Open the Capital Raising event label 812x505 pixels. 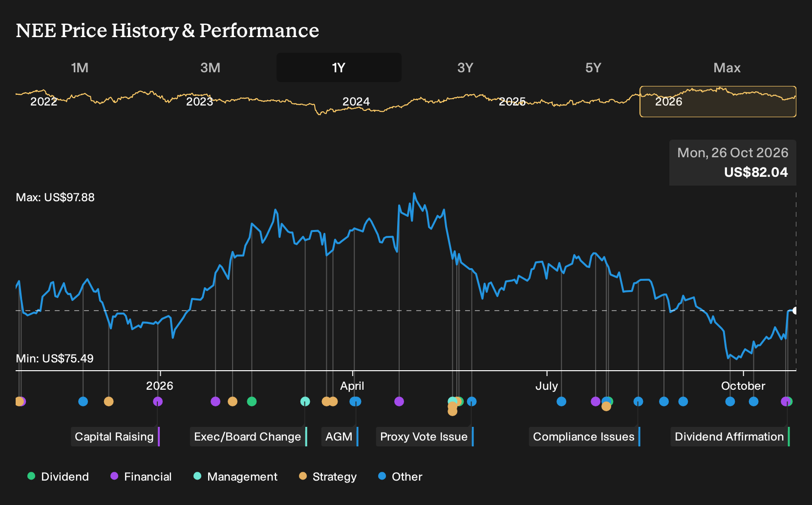tap(115, 437)
